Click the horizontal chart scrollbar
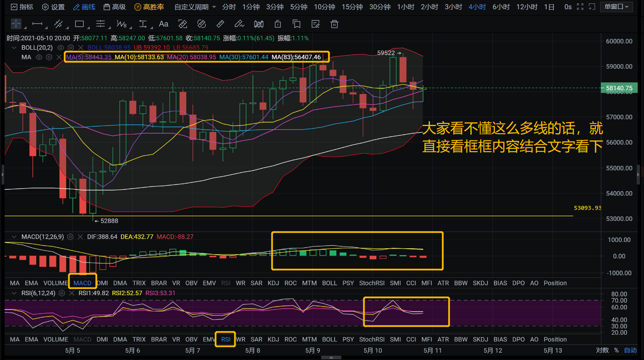The width and height of the screenshot is (644, 360). click(x=331, y=357)
